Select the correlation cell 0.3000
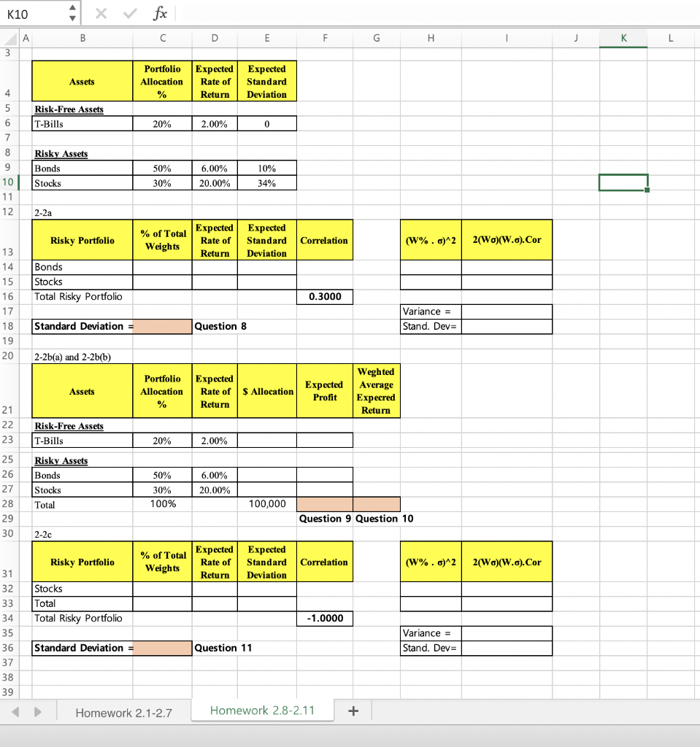 coord(325,297)
